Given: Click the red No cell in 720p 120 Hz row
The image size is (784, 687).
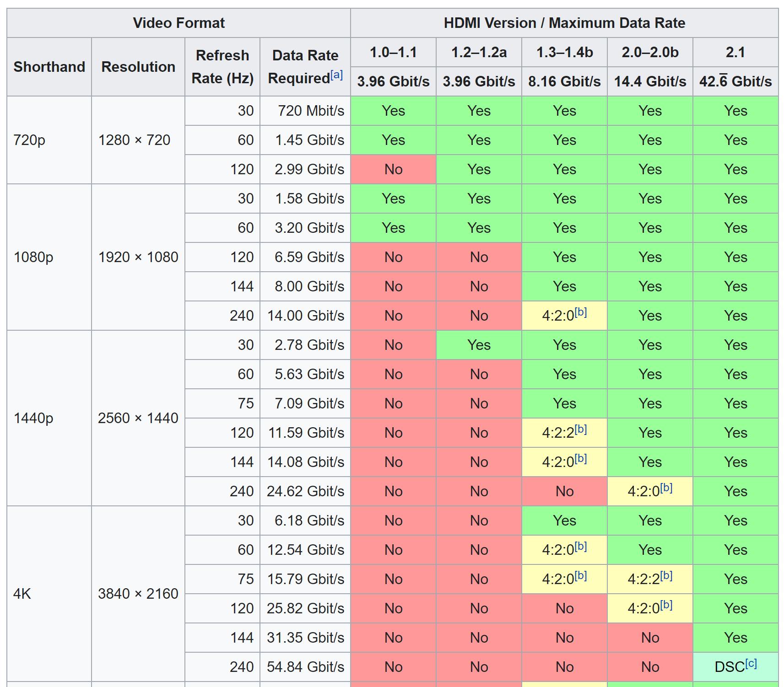Looking at the screenshot, I should coord(393,169).
